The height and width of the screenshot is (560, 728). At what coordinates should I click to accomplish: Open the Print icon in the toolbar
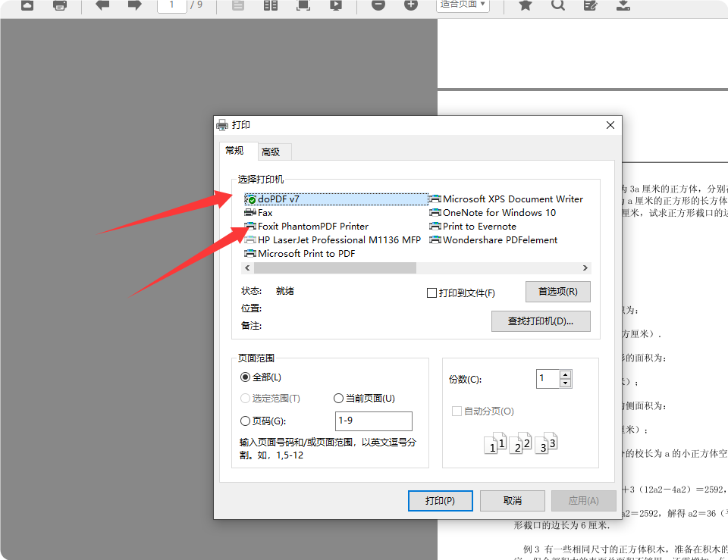61,7
